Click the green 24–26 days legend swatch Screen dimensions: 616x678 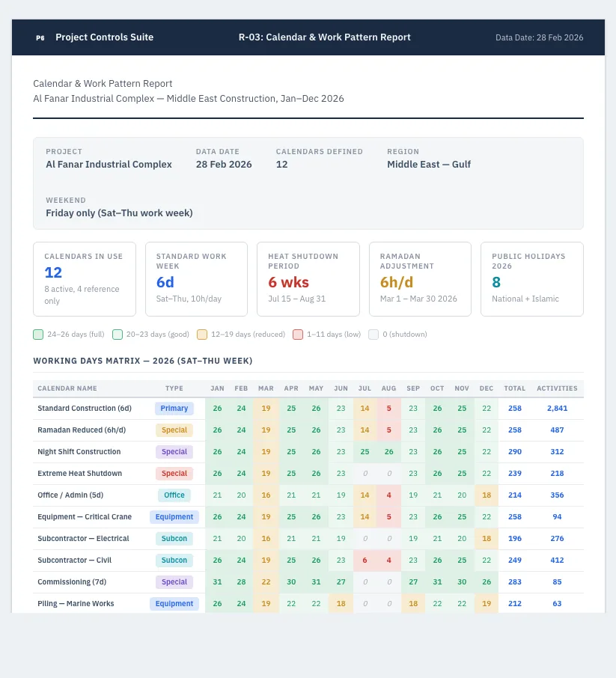coord(38,335)
